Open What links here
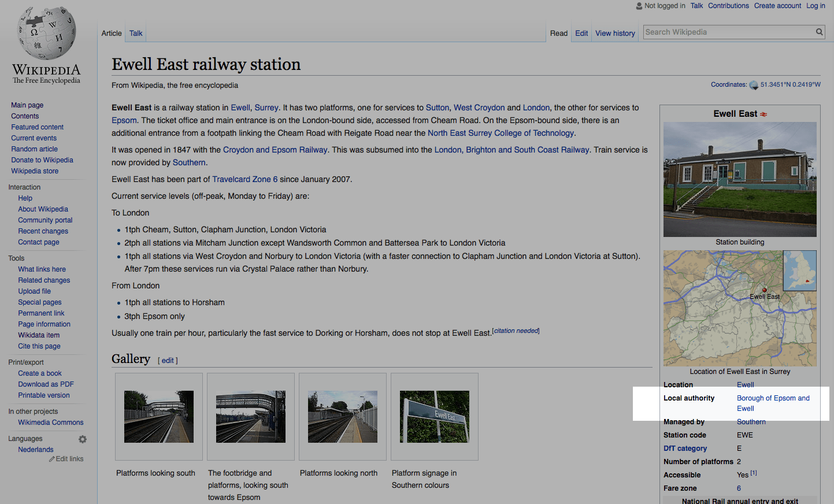This screenshot has width=834, height=504. coord(42,269)
